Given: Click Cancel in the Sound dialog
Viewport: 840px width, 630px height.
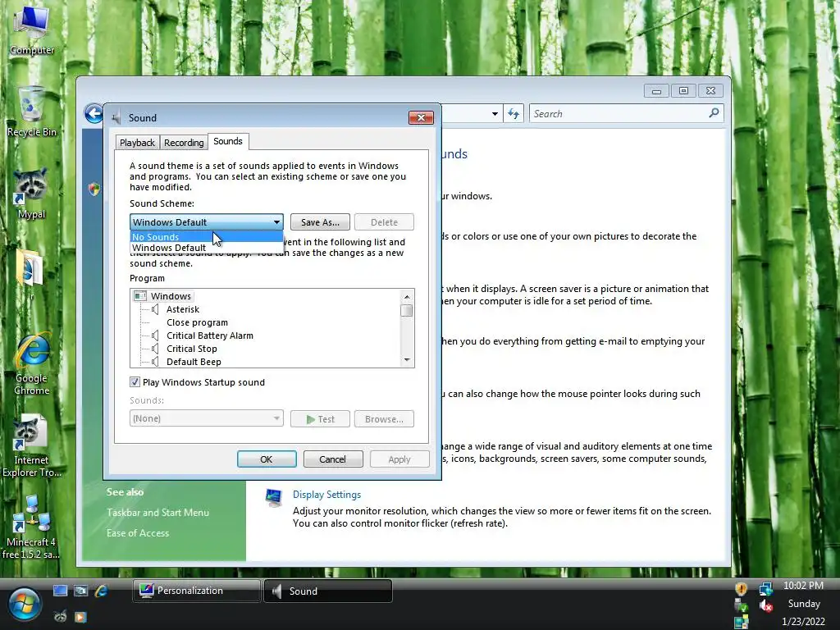Looking at the screenshot, I should [x=333, y=459].
